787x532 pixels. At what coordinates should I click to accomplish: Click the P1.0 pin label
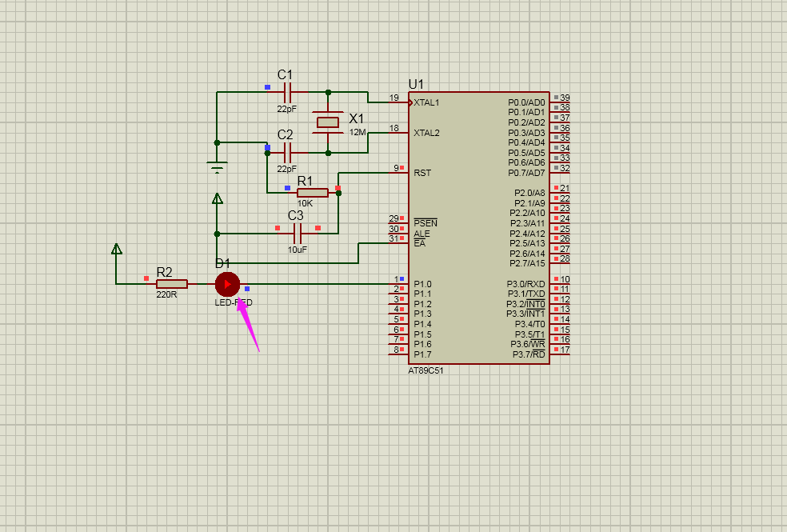click(x=422, y=284)
